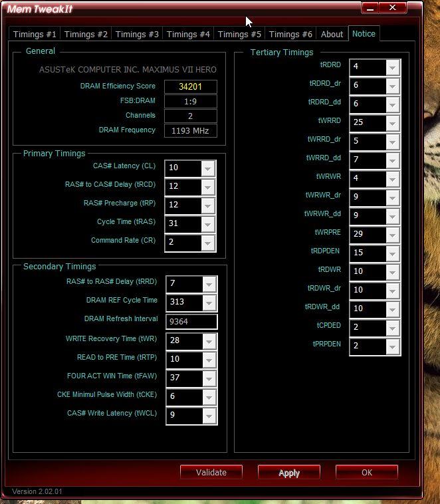Click the FSB:DRAM ratio value 1:9
This screenshot has width=440, height=504.
191,101
